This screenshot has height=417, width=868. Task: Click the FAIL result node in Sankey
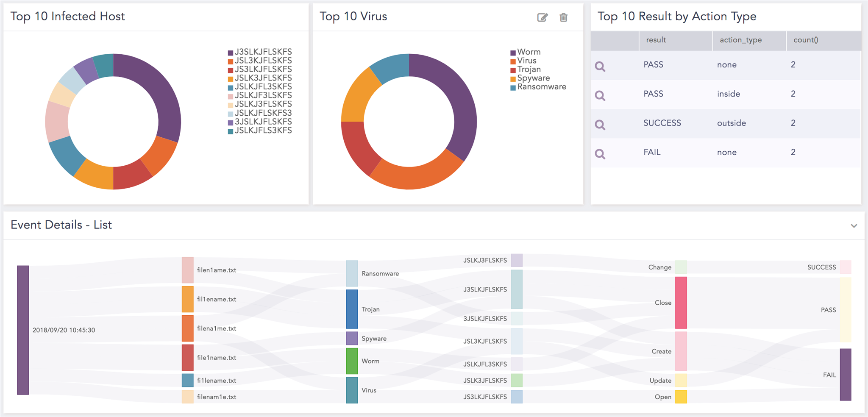[x=845, y=374]
